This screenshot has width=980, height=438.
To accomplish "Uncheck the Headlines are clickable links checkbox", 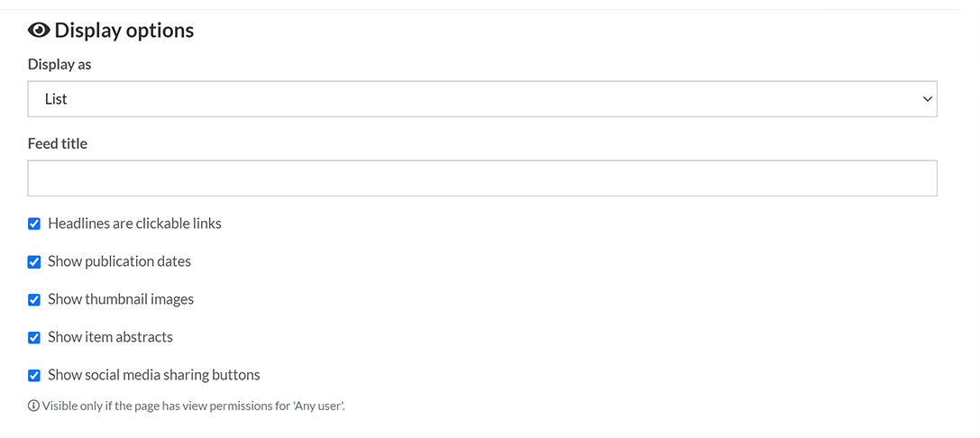I will pyautogui.click(x=34, y=224).
